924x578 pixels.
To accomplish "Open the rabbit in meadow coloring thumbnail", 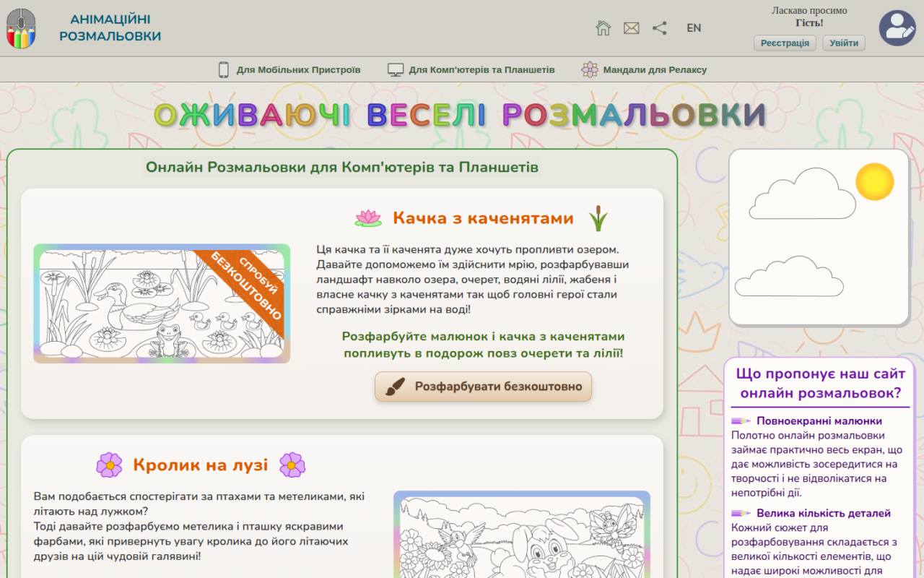I will coord(522,535).
